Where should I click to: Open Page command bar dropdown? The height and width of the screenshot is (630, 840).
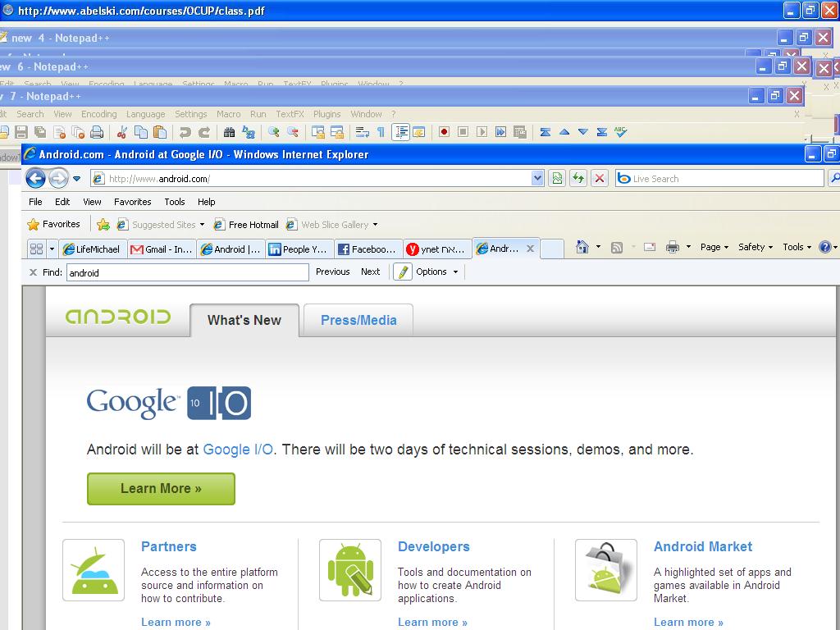[x=714, y=247]
